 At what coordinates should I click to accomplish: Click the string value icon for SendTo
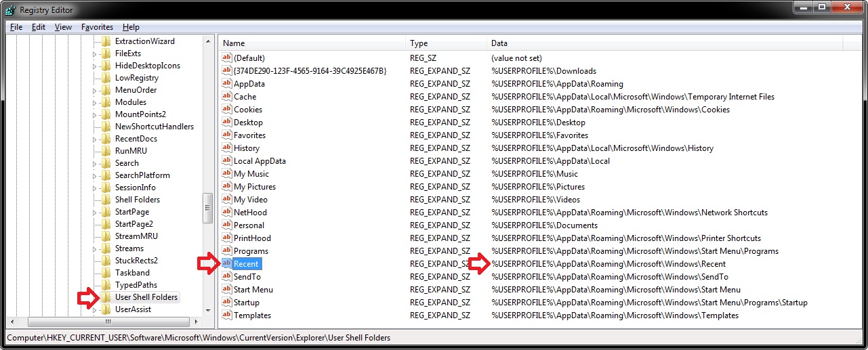coord(227,277)
